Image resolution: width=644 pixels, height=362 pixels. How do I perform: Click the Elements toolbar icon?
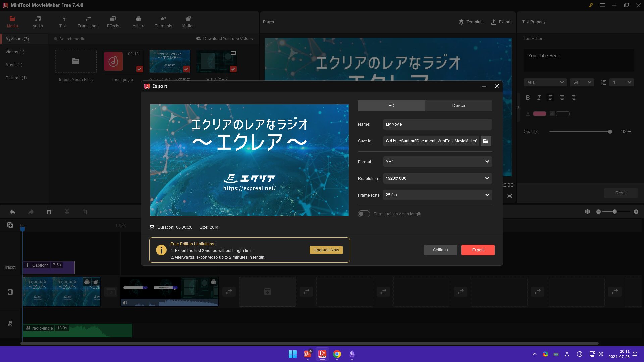[163, 22]
